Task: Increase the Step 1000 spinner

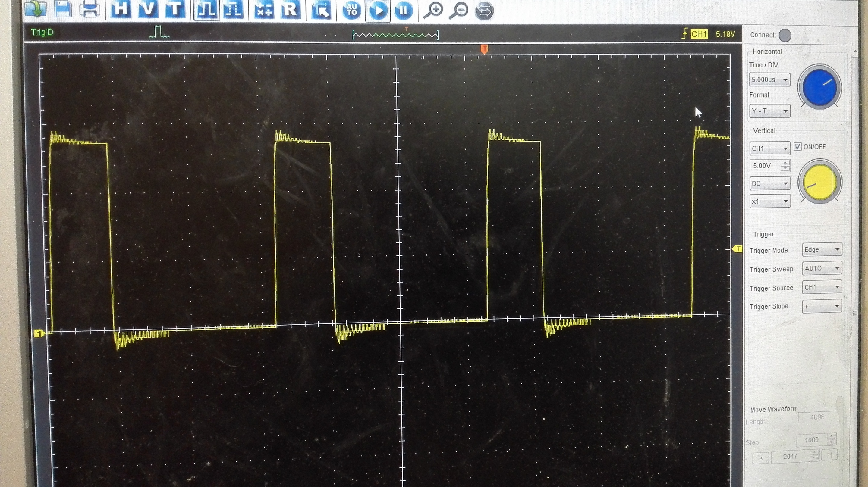Action: (831, 437)
